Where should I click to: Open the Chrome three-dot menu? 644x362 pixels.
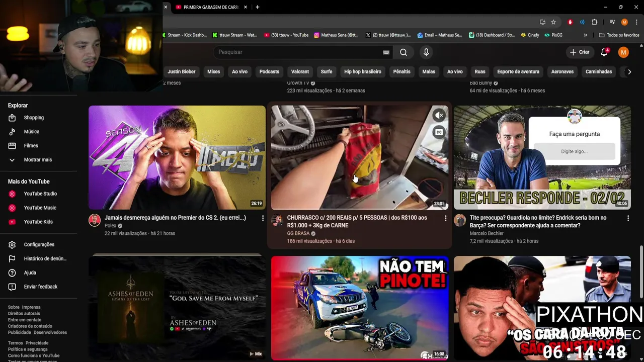[636, 22]
